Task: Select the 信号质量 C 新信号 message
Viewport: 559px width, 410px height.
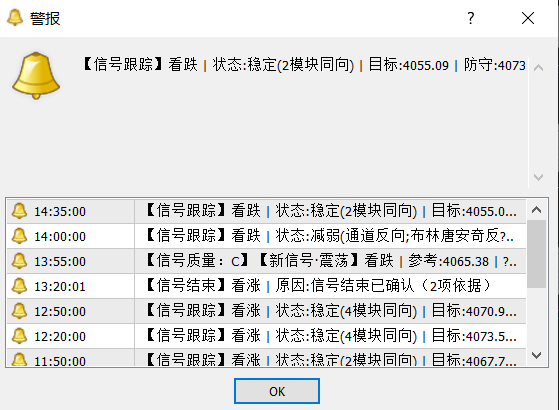Action: (x=331, y=261)
